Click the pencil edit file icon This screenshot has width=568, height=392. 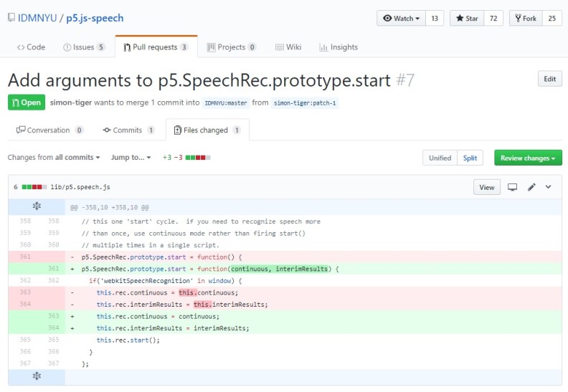coord(531,187)
